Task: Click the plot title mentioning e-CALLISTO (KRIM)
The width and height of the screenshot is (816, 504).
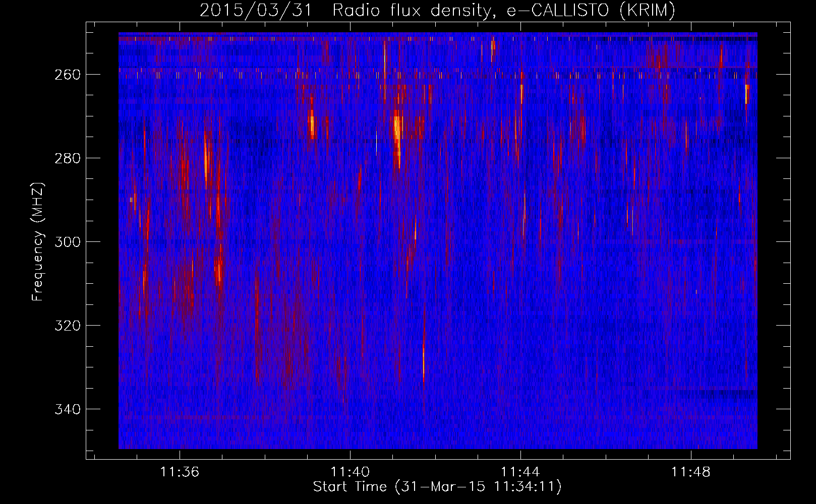Action: [x=437, y=10]
